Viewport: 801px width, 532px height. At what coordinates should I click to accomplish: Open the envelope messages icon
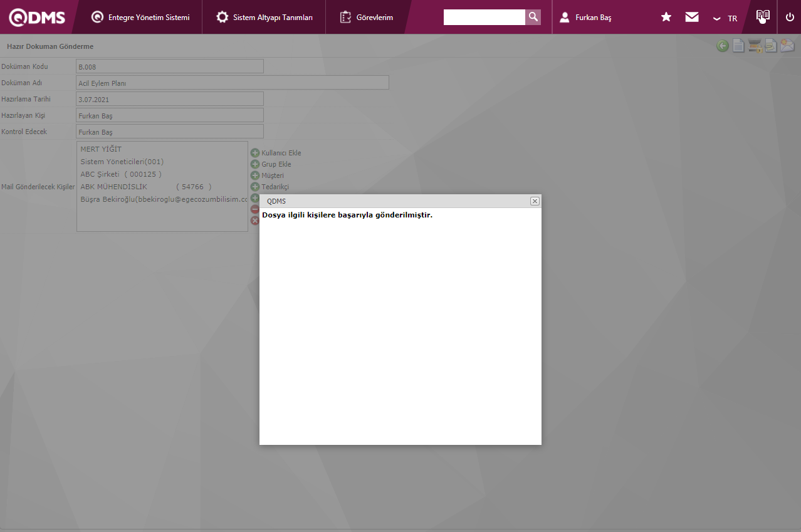(x=692, y=17)
